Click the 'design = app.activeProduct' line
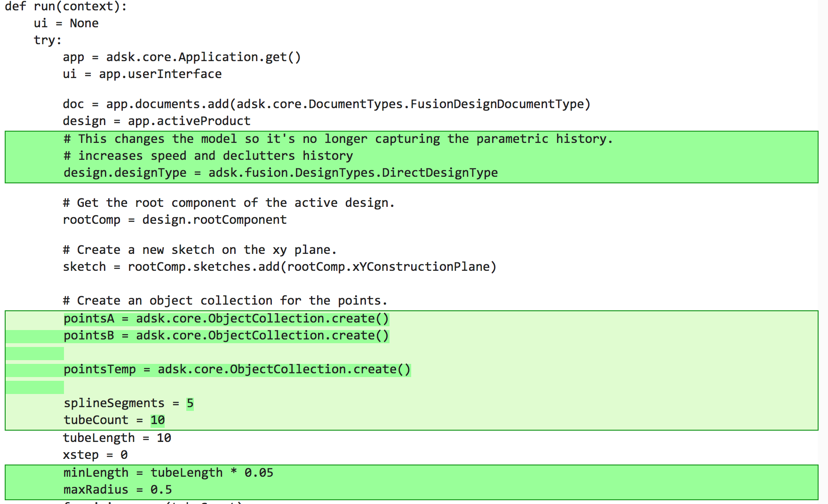This screenshot has width=828, height=504. tap(157, 121)
